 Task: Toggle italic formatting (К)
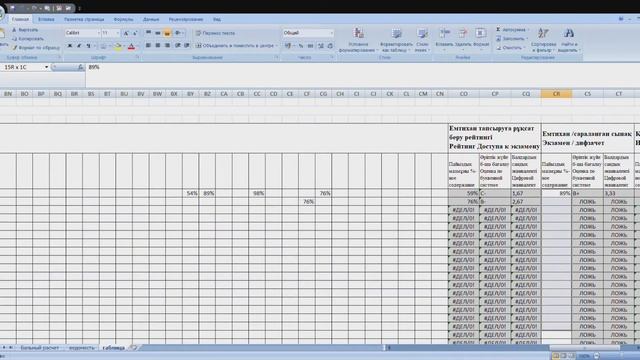tap(79, 46)
